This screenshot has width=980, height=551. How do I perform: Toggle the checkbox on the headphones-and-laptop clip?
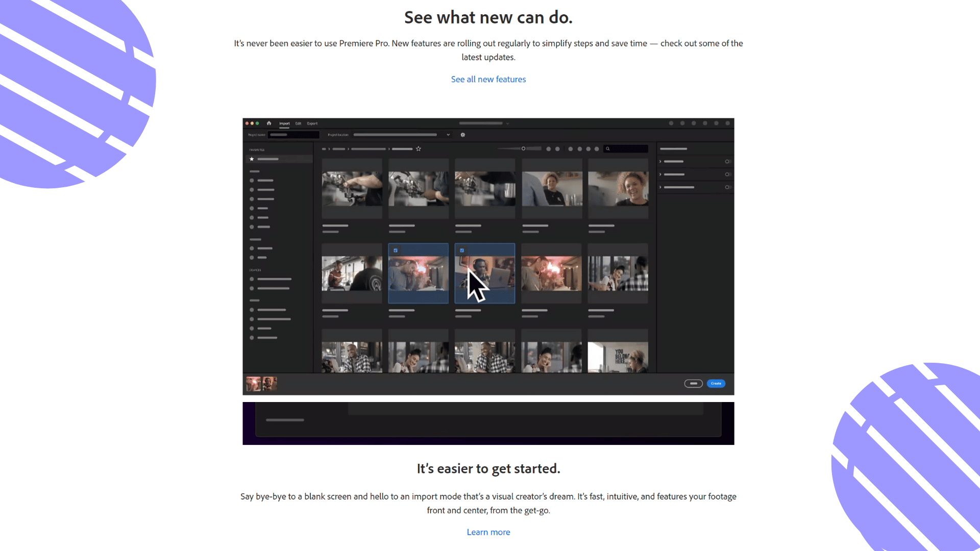click(462, 251)
